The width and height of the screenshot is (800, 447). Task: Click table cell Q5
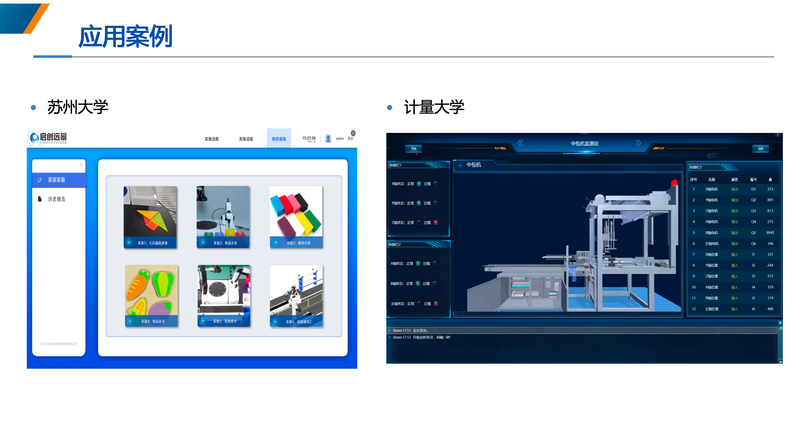753,233
